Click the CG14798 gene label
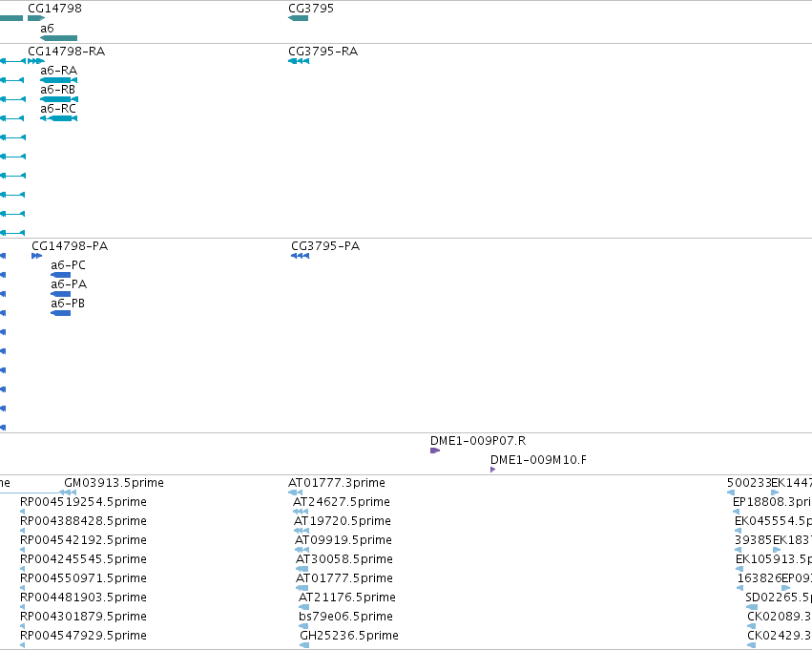Viewport: 812px width, 650px height. tap(54, 9)
